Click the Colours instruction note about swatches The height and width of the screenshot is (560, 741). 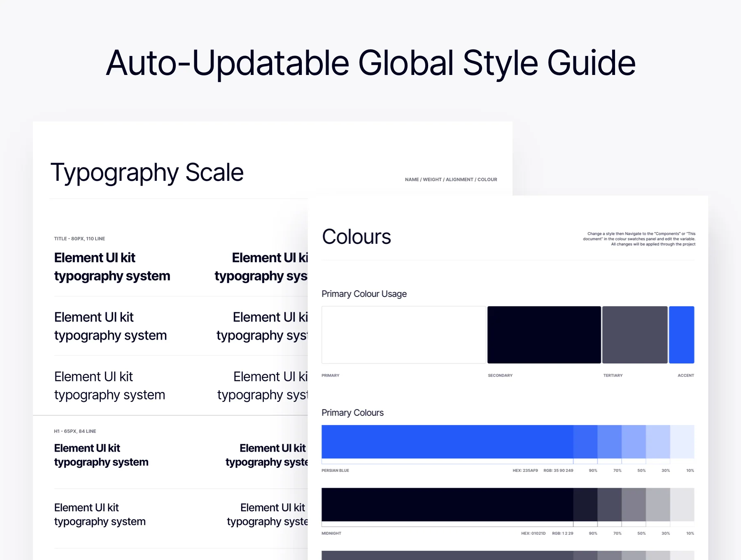point(639,239)
